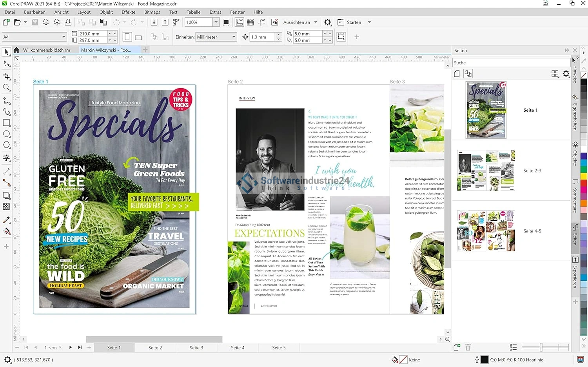This screenshot has height=367, width=588.
Task: Select the Eyedropper tool
Action: [x=7, y=220]
